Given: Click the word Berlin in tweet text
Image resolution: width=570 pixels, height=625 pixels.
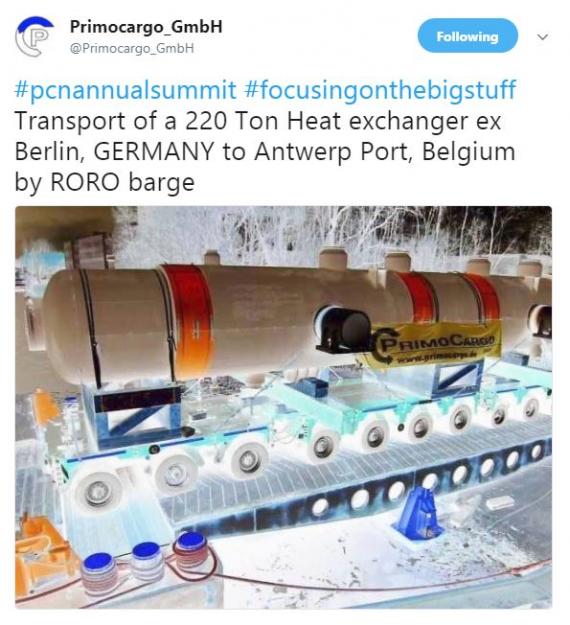Looking at the screenshot, I should coord(46,151).
